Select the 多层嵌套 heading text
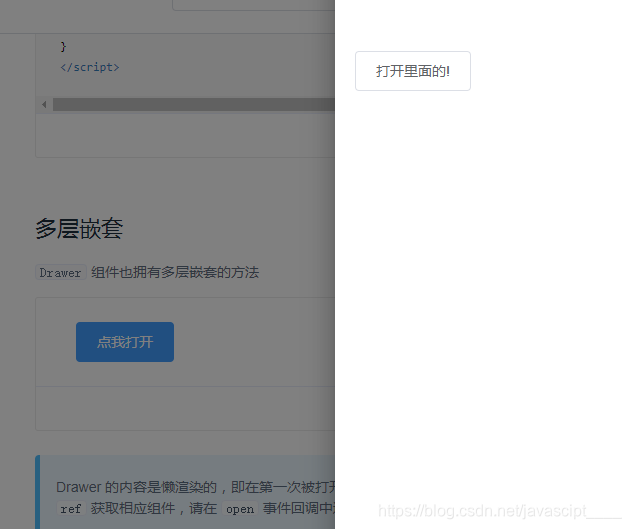Image resolution: width=631 pixels, height=529 pixels. pyautogui.click(x=79, y=228)
